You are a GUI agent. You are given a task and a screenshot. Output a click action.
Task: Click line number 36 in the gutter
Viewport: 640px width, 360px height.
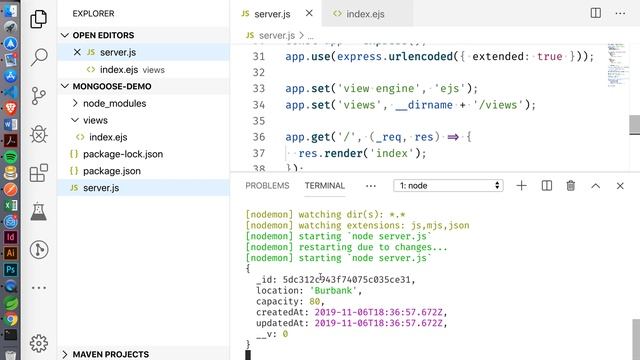tap(259, 137)
